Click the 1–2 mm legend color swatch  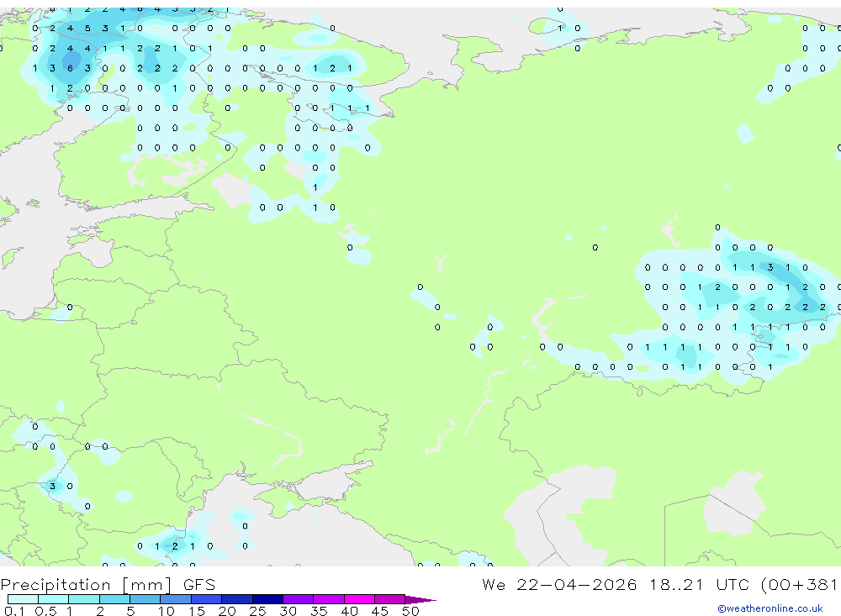coord(84,599)
